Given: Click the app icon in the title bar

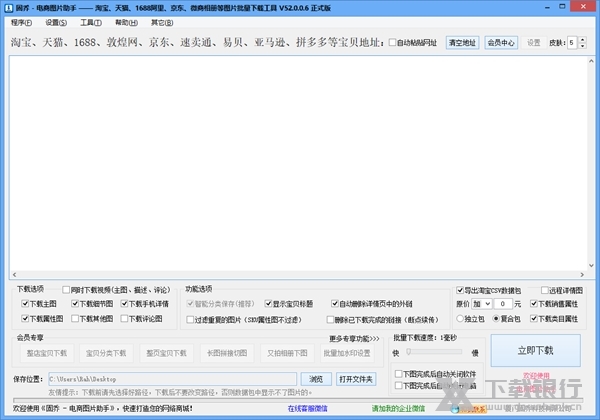Looking at the screenshot, I should click(x=8, y=8).
